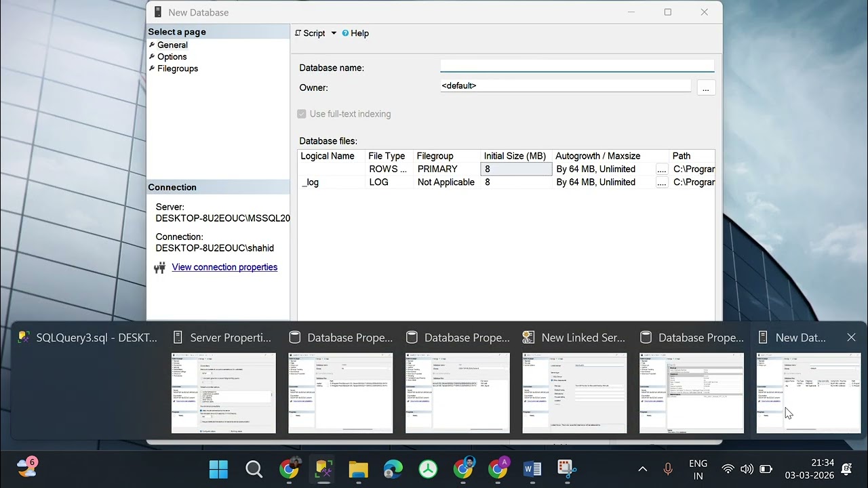Click the Not Applicable filegroup cell
The height and width of the screenshot is (488, 868).
(447, 182)
